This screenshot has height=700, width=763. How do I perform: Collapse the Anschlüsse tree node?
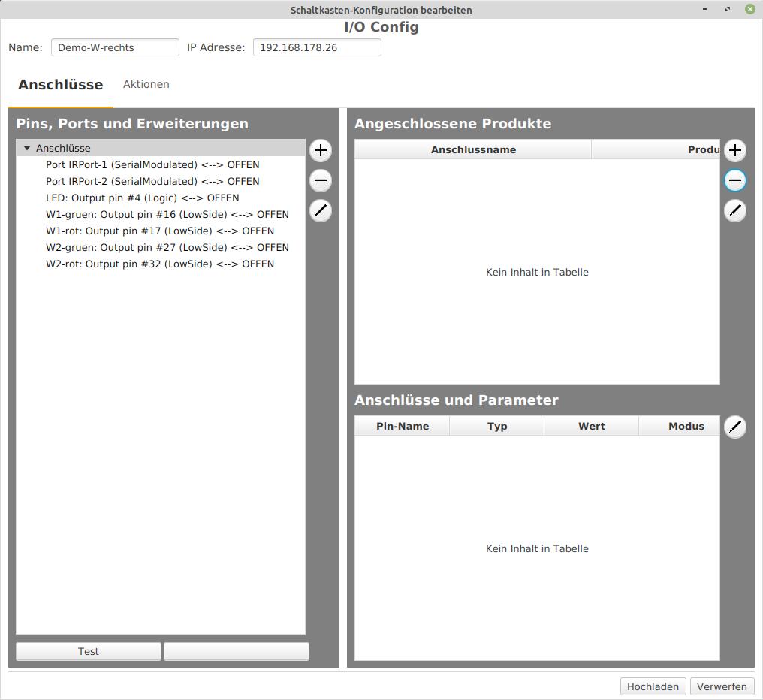pos(27,148)
